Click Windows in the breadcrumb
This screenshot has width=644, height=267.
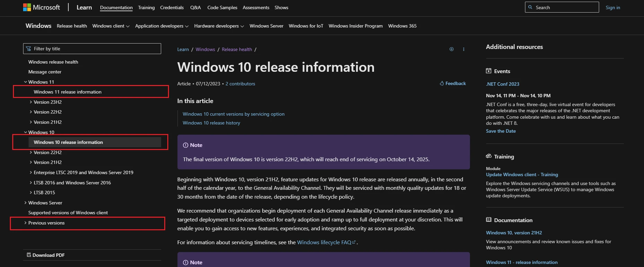[205, 49]
